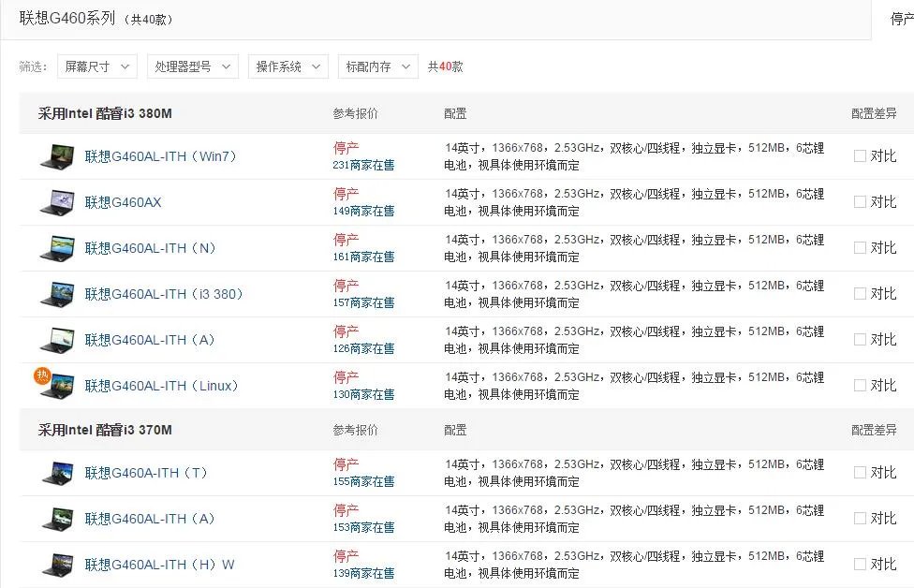The height and width of the screenshot is (588, 914).
Task: Click the orange 热 hot badge
Action: (x=42, y=375)
